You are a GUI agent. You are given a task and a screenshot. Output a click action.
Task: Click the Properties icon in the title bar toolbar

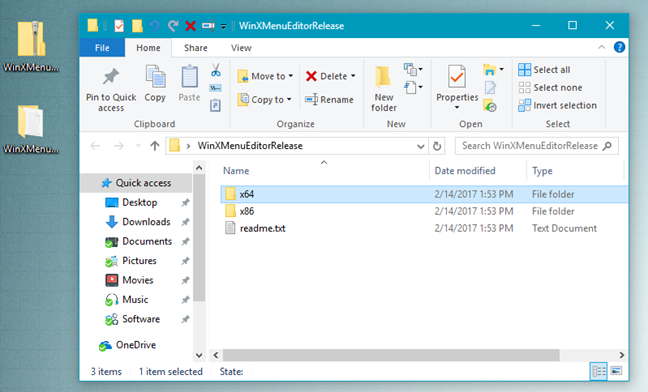pyautogui.click(x=119, y=26)
